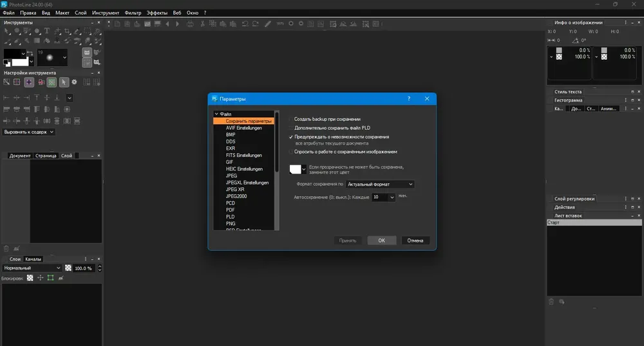Enable Дополнительно сохранить файл PLD checkbox

coord(291,128)
